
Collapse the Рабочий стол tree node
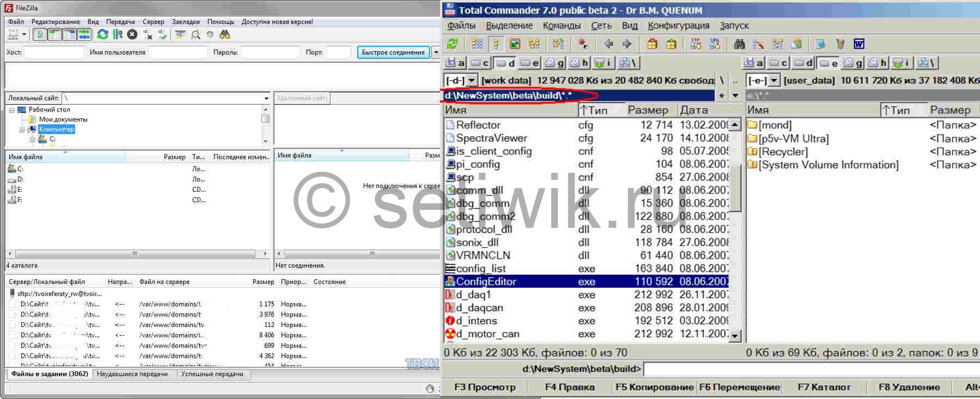click(x=11, y=110)
